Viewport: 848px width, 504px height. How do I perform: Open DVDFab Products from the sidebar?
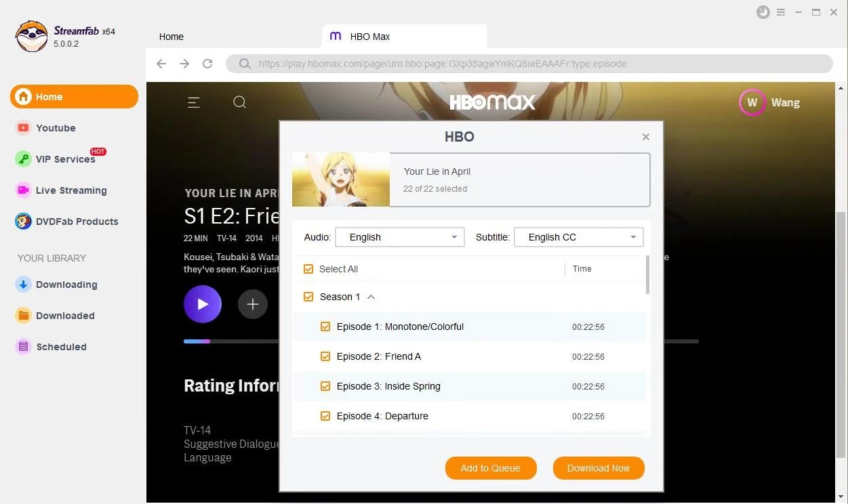[x=77, y=221]
